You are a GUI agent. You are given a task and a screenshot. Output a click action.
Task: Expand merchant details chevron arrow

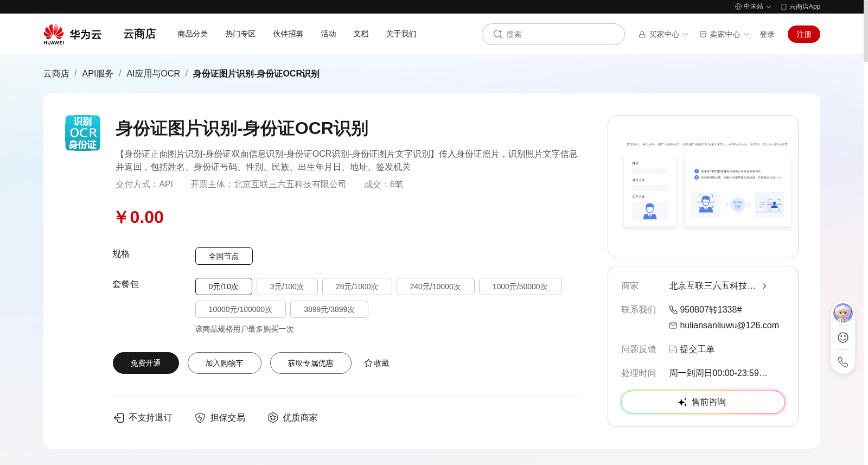tap(764, 286)
